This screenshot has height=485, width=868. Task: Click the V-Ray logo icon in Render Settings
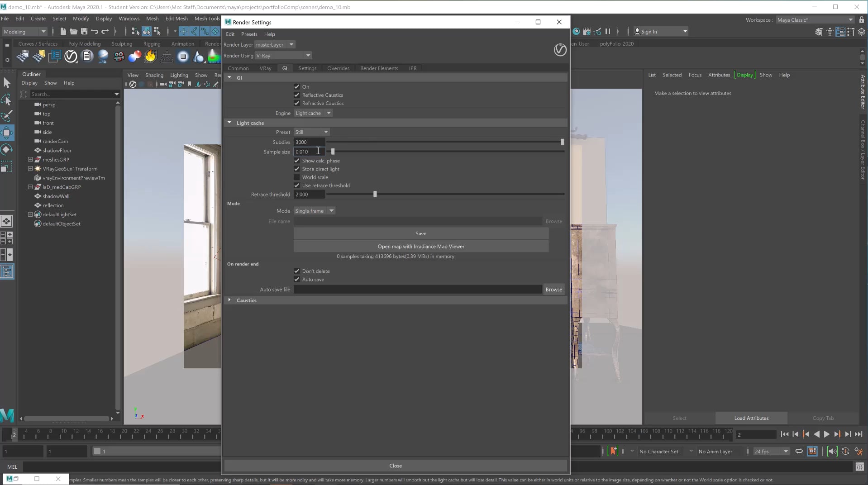pos(560,49)
